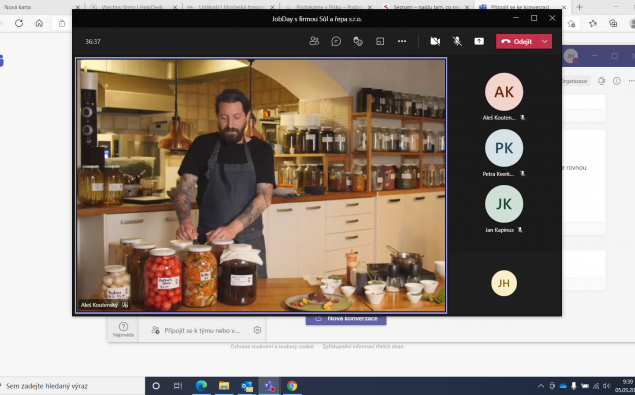
Task: Click the 36:37 meeting timer
Action: 93,41
